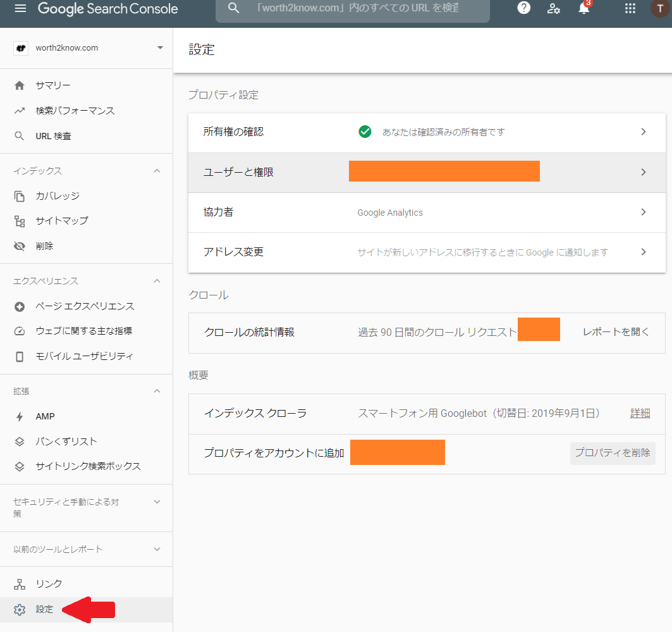Click the help question mark icon
Viewport: 672px width, 632px height.
tap(523, 9)
